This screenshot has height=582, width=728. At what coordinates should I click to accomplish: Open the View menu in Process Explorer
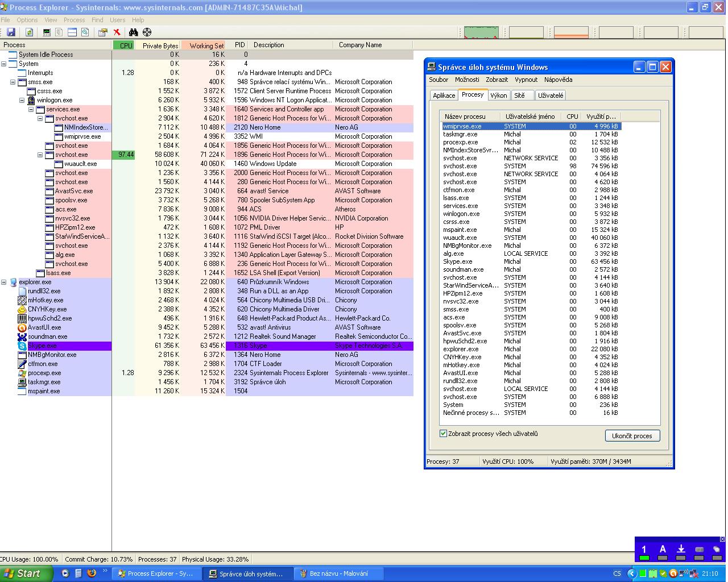pyautogui.click(x=51, y=20)
